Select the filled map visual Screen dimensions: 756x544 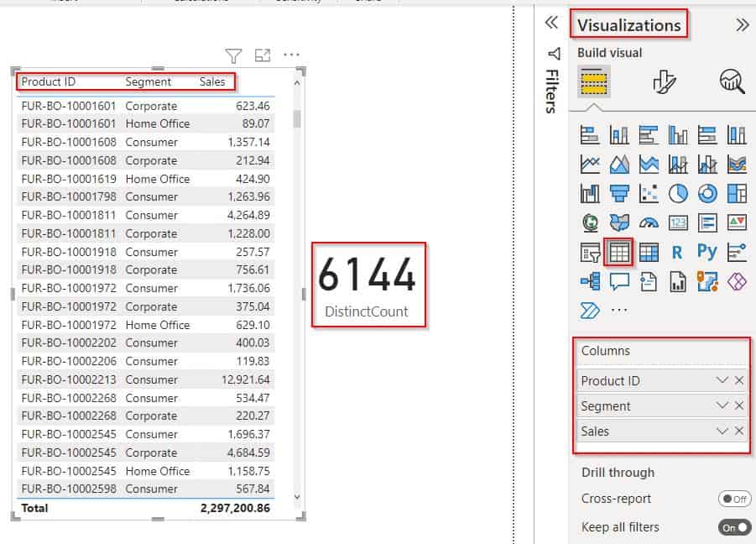point(619,222)
